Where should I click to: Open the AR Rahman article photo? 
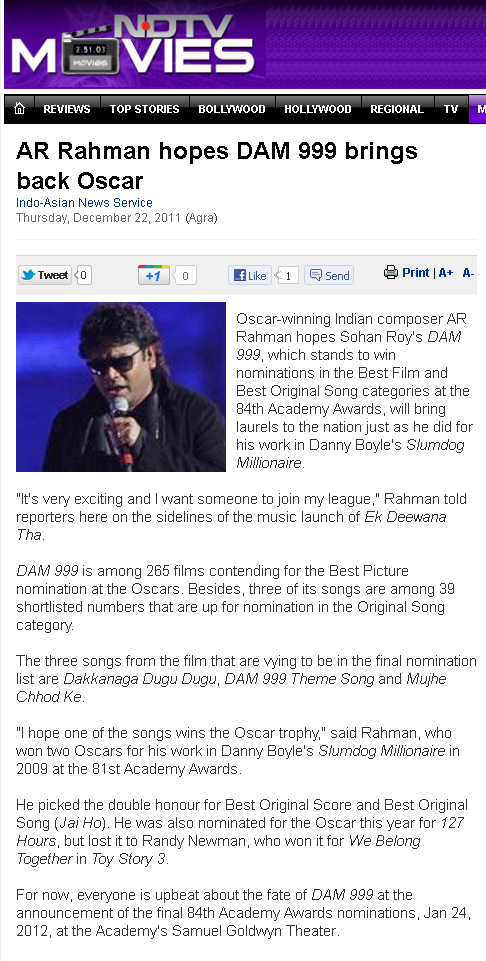[x=121, y=387]
